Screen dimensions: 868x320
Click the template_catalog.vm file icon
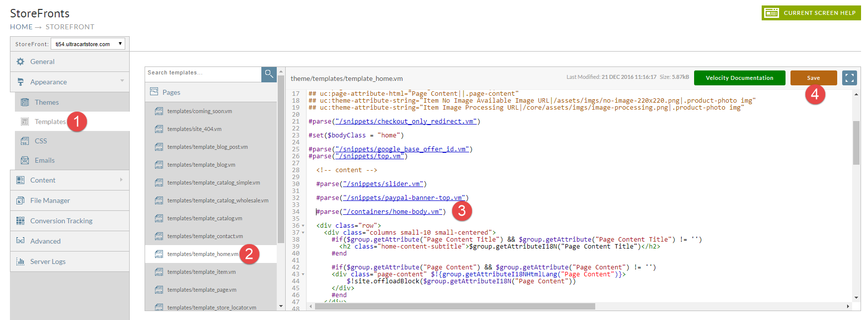click(159, 218)
